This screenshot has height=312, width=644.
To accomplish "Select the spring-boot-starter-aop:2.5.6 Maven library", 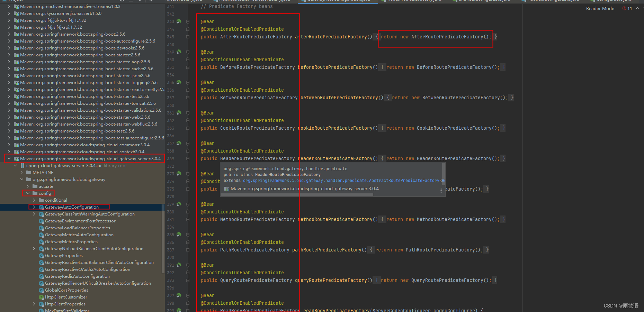I will click(85, 62).
